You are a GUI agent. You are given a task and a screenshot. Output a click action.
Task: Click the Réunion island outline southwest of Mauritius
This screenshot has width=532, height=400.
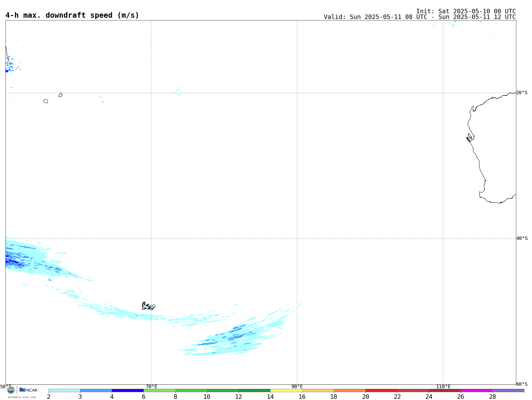pyautogui.click(x=46, y=101)
